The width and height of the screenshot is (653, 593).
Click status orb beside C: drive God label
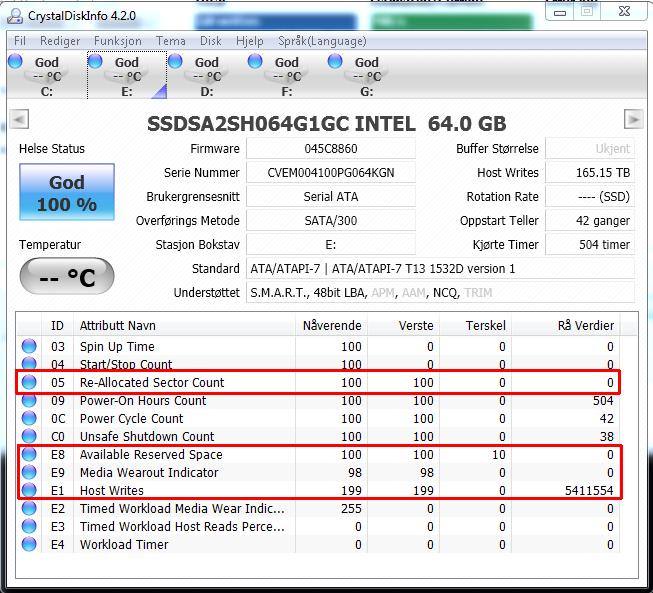[15, 61]
